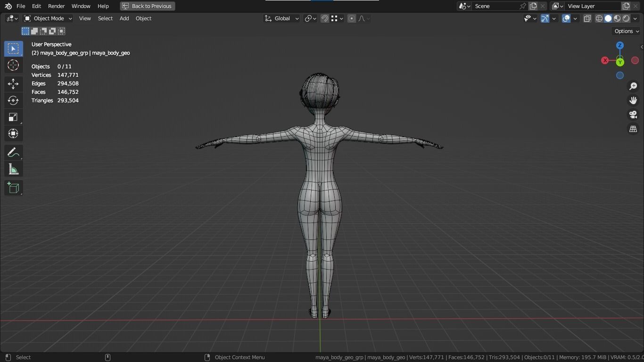This screenshot has height=362, width=644.
Task: Click the Blender logo menu icon
Action: pyautogui.click(x=8, y=6)
